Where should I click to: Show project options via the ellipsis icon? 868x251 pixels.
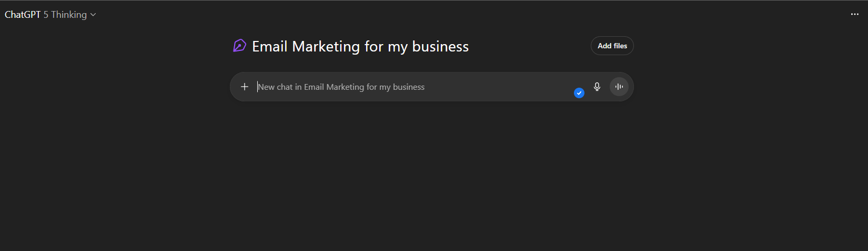pos(854,14)
